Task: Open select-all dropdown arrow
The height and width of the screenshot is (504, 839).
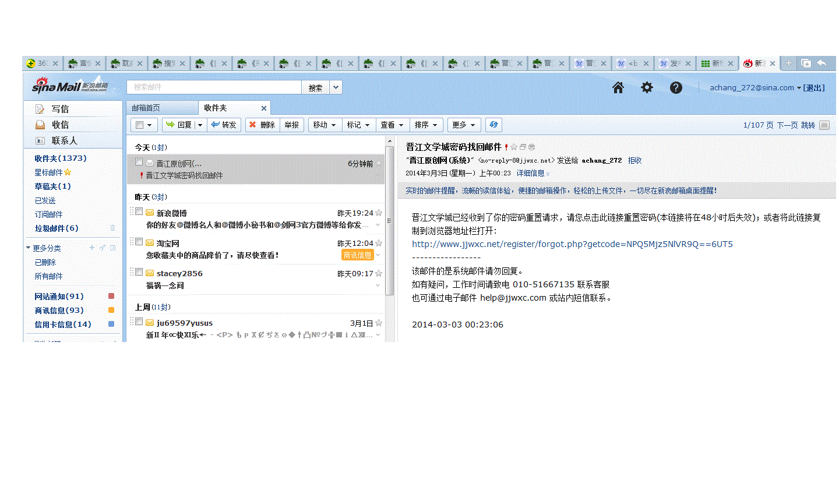Action: coord(150,125)
